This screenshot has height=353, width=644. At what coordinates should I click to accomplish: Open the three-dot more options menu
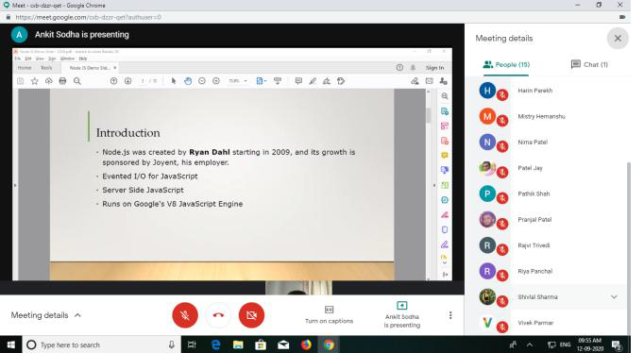(x=450, y=315)
